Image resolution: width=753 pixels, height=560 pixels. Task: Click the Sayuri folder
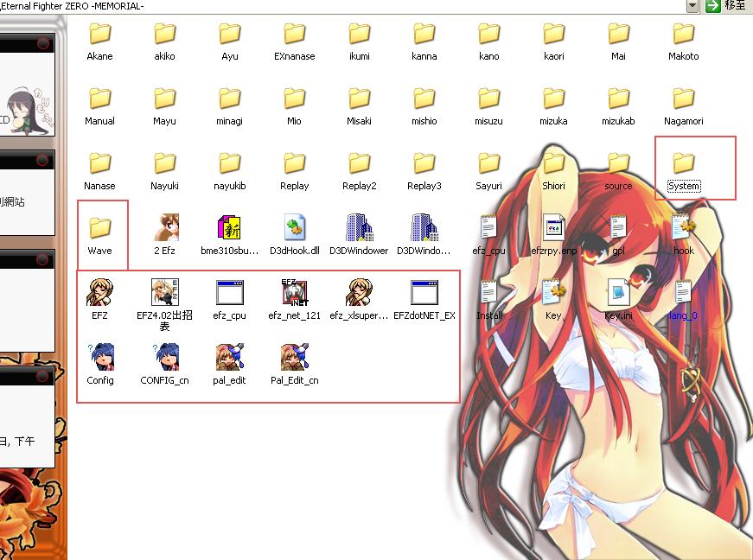[x=488, y=163]
